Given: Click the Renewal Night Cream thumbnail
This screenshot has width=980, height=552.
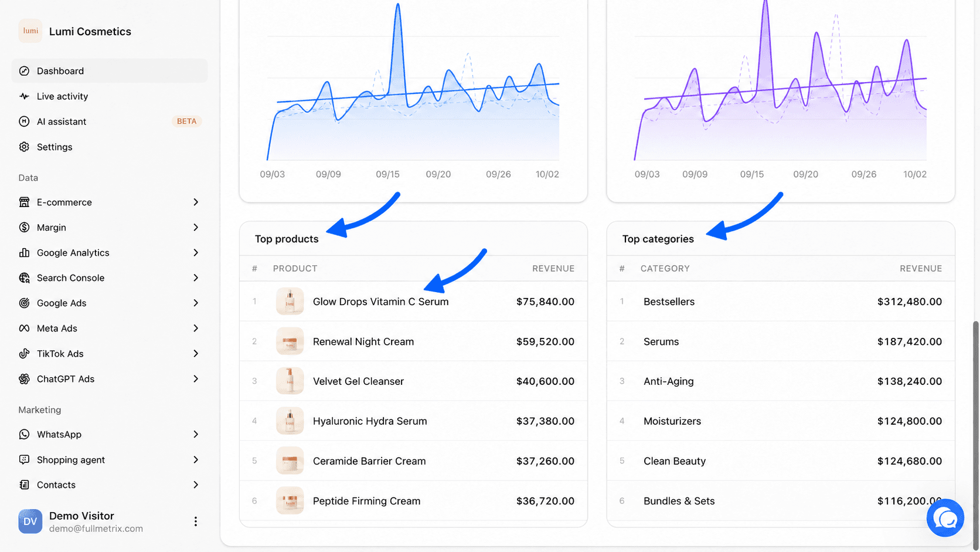Looking at the screenshot, I should [290, 341].
